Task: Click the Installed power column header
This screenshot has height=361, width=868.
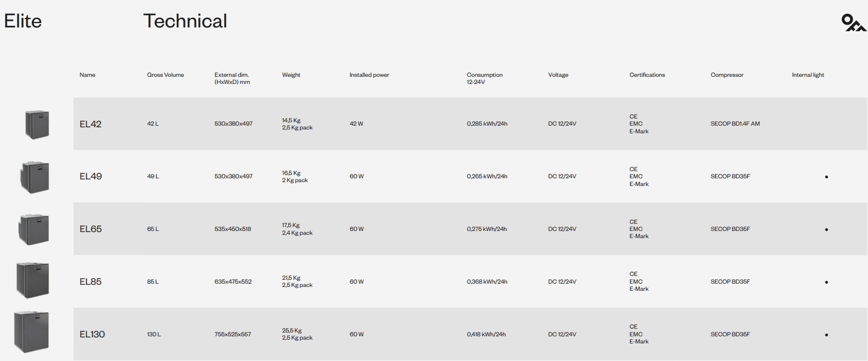Action: pyautogui.click(x=369, y=75)
